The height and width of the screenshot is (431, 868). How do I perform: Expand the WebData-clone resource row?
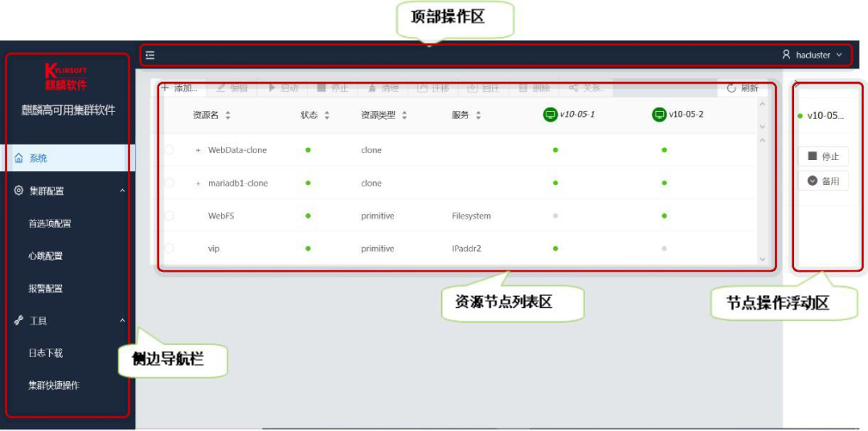tap(198, 150)
